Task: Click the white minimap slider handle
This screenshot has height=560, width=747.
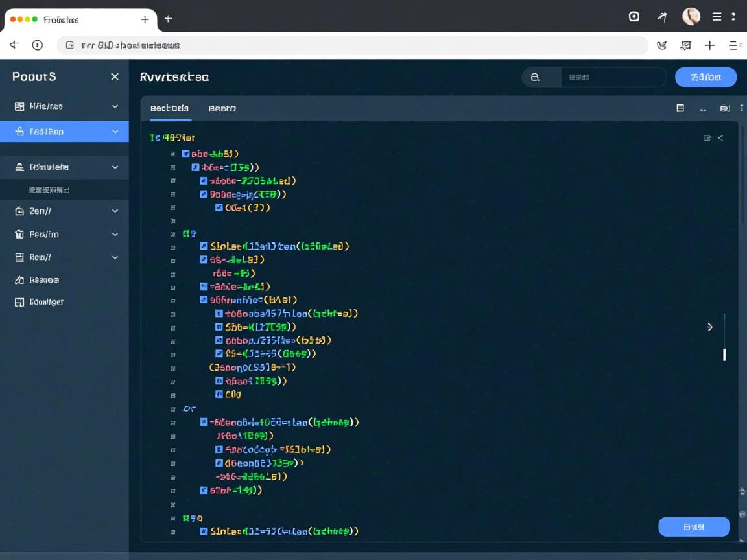Action: 724,355
